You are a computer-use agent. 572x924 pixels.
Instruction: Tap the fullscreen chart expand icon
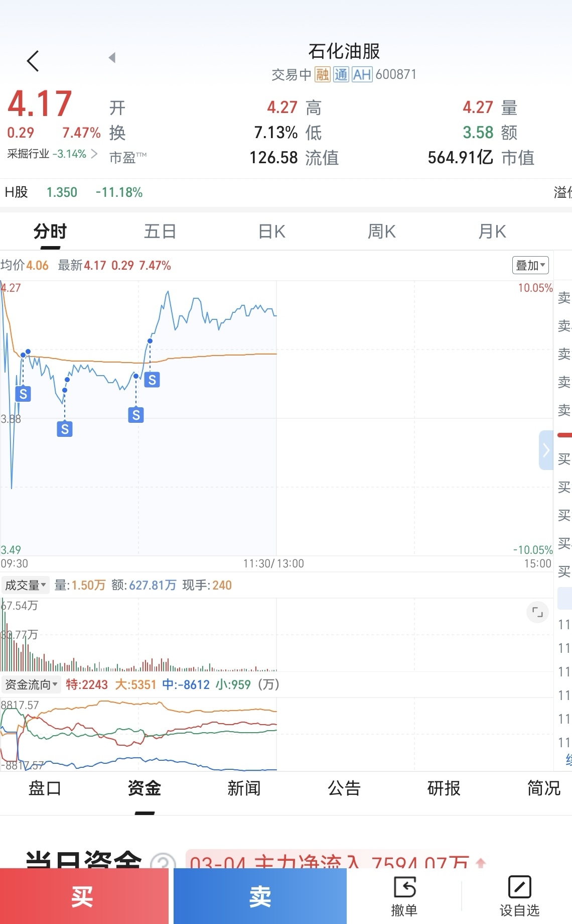(537, 612)
